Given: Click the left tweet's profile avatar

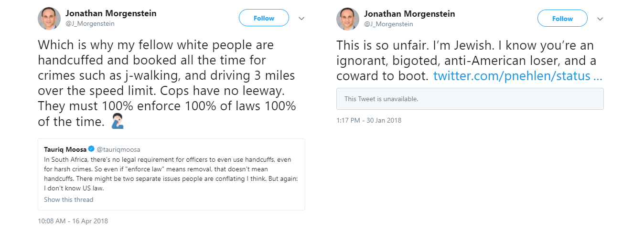Looking at the screenshot, I should coord(49,19).
